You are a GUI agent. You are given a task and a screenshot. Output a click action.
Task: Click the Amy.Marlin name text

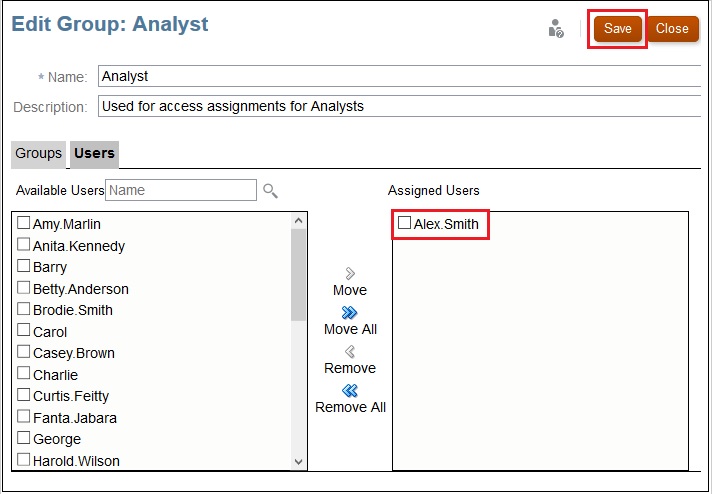pyautogui.click(x=67, y=224)
